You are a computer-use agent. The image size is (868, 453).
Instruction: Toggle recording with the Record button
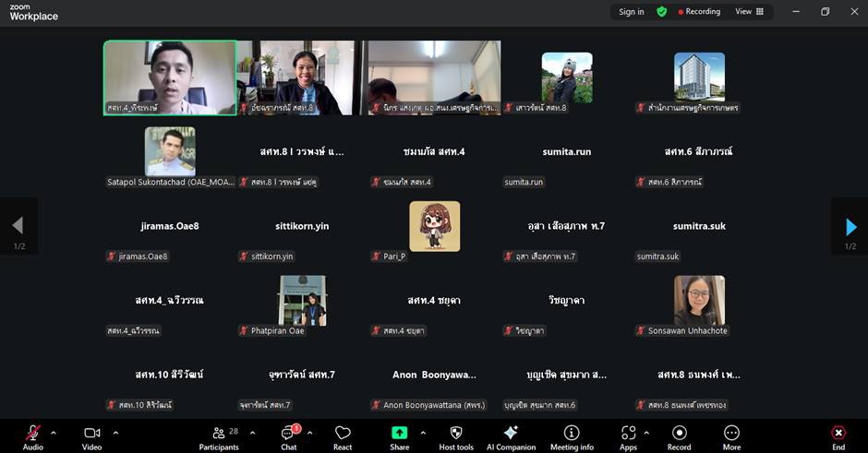tap(679, 437)
